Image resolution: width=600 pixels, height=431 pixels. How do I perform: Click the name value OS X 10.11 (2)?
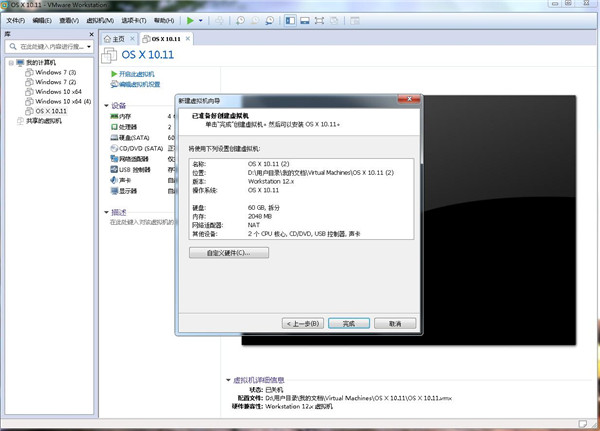tap(269, 164)
